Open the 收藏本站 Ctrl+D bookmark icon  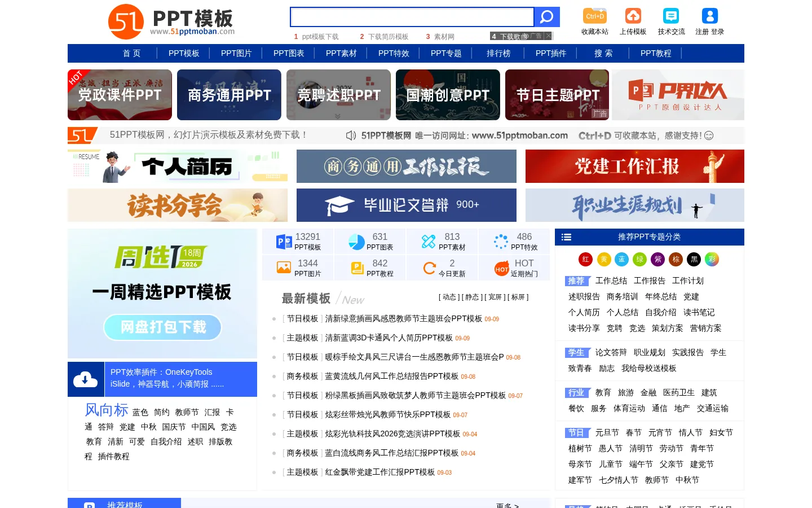[x=595, y=16]
